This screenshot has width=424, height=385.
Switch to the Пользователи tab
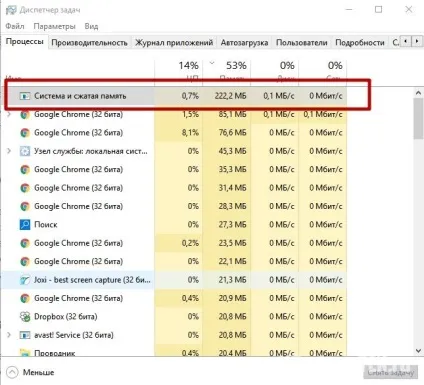(302, 43)
